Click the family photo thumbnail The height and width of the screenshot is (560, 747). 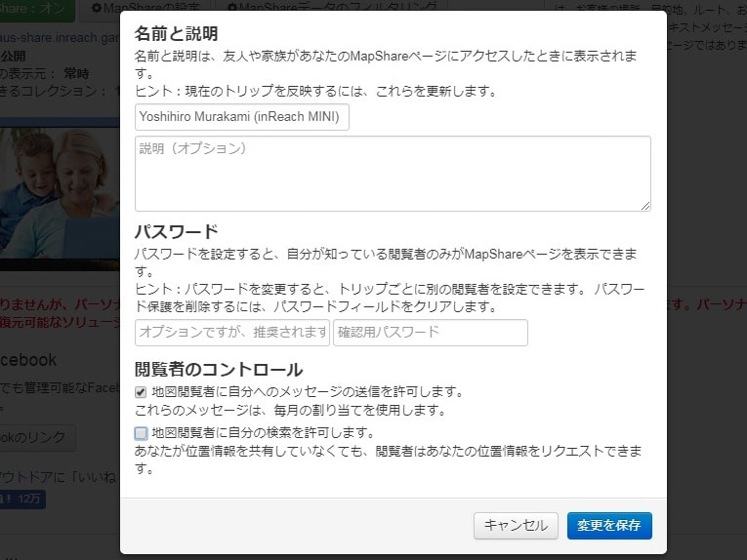60,194
